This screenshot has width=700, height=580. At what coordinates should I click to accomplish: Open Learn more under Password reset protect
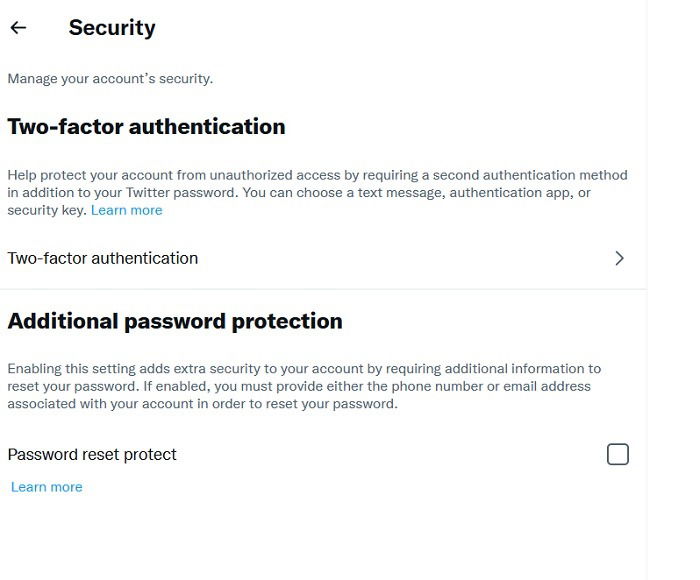click(x=47, y=487)
